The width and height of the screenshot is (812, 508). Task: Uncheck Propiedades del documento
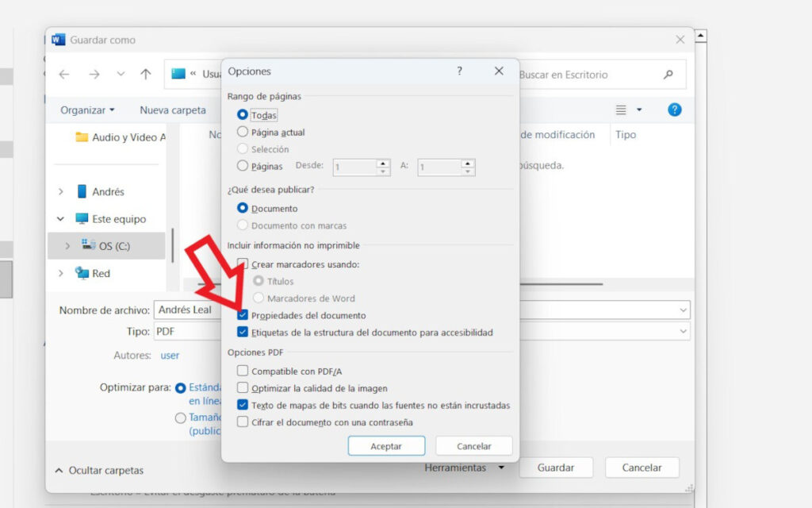click(243, 315)
